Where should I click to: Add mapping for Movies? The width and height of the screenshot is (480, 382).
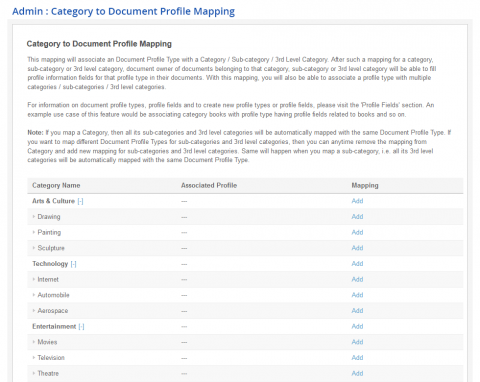click(357, 342)
